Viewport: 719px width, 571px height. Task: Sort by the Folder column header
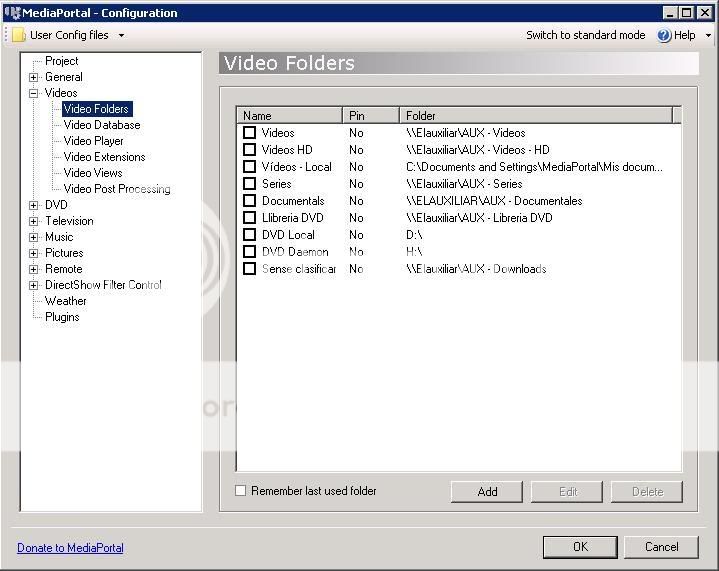pos(536,116)
